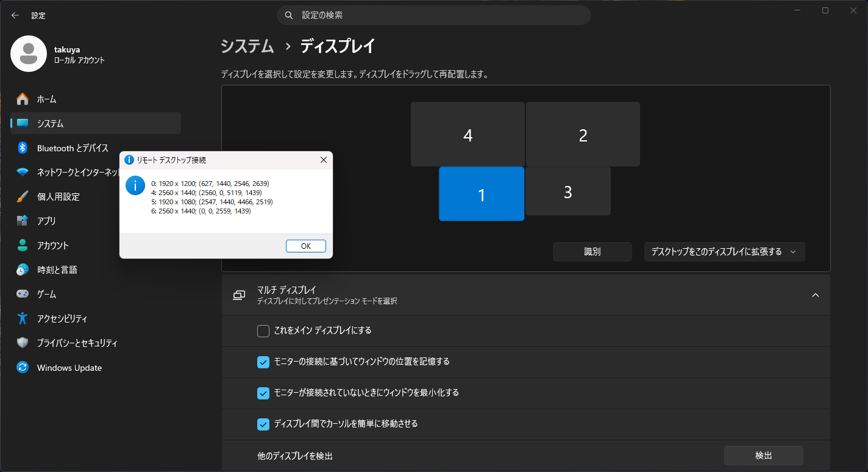Screen dimensions: 868x472
Task: Collapse the マルチ ディスプレイ section chevron
Action: pos(816,295)
